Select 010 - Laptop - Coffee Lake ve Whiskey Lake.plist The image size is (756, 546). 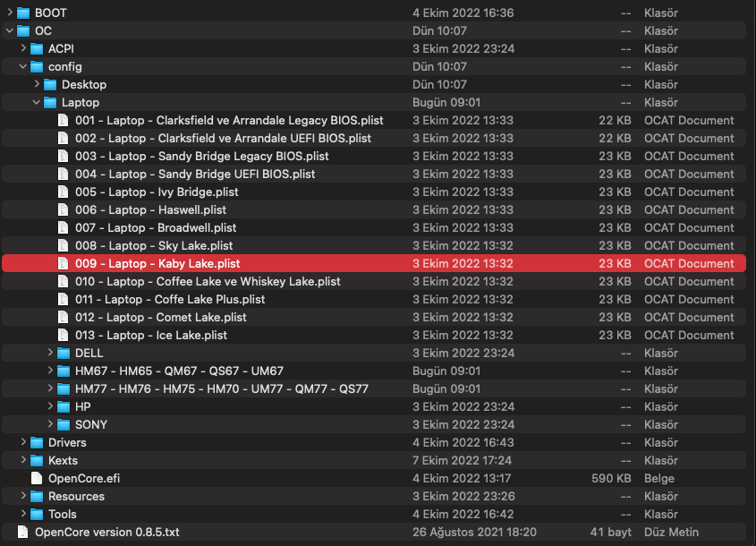click(374, 281)
